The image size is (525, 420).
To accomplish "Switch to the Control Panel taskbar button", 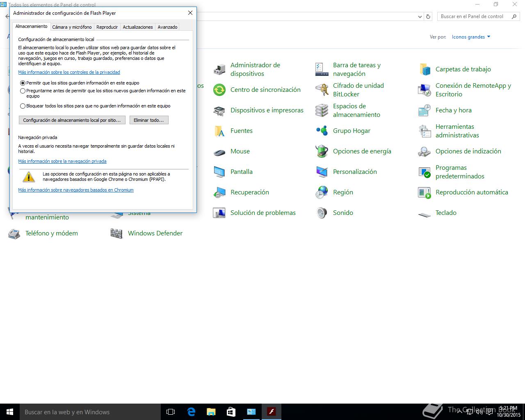I will [x=251, y=412].
